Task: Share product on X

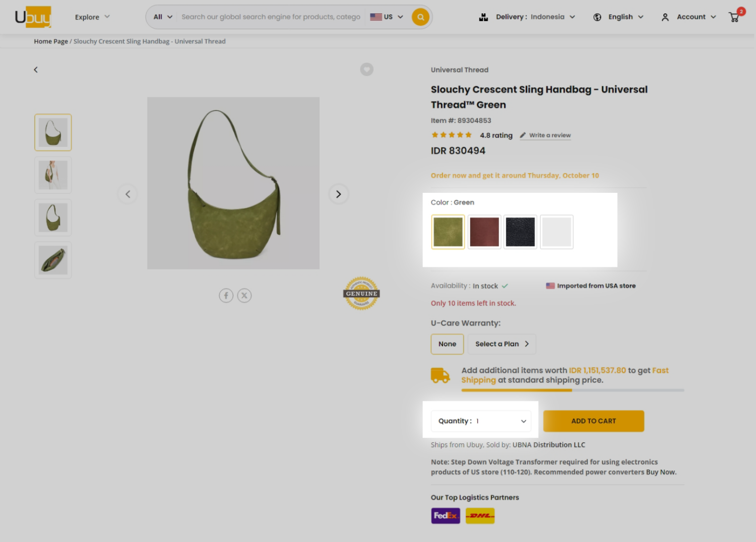Action: [244, 295]
